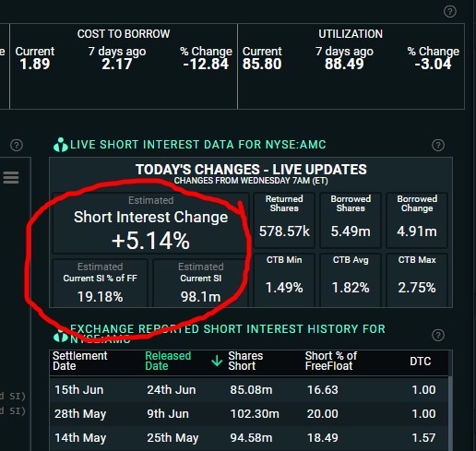Click the DTC column header
This screenshot has height=451, width=476.
[x=420, y=362]
